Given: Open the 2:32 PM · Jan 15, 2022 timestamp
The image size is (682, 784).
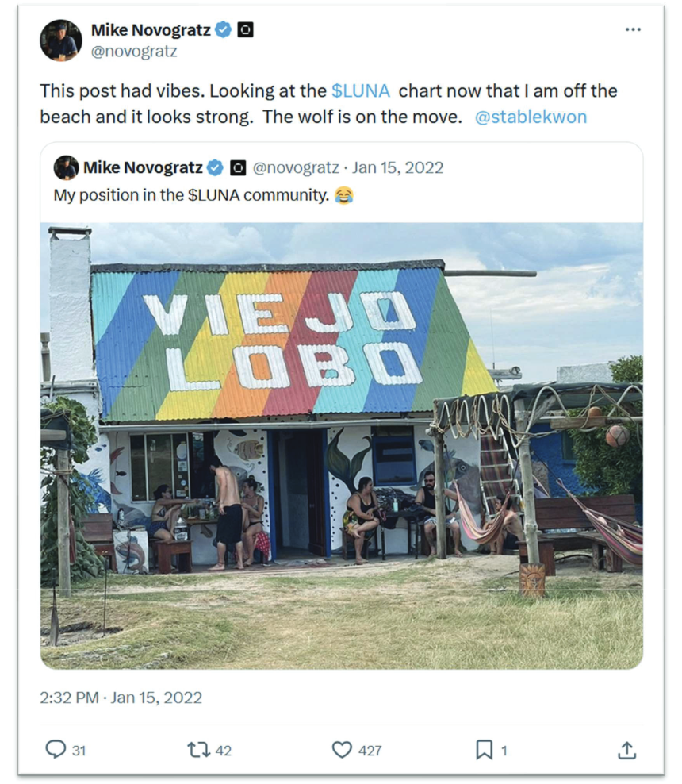Looking at the screenshot, I should point(121,698).
